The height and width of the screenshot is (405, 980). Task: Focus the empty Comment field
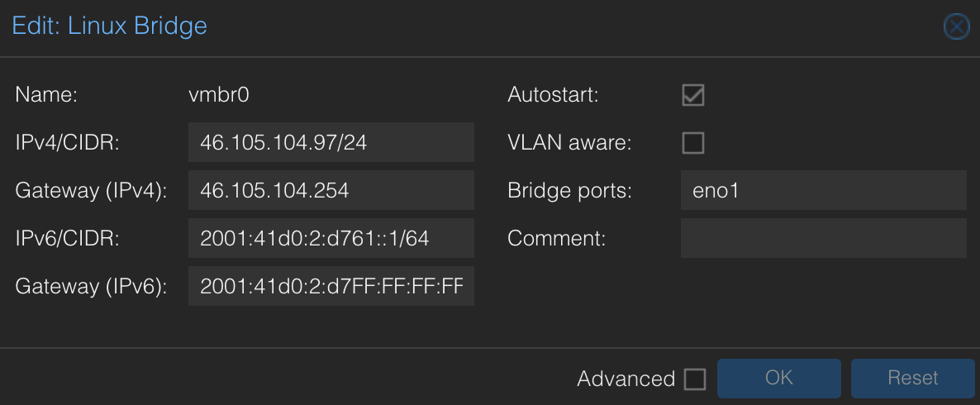click(x=824, y=238)
